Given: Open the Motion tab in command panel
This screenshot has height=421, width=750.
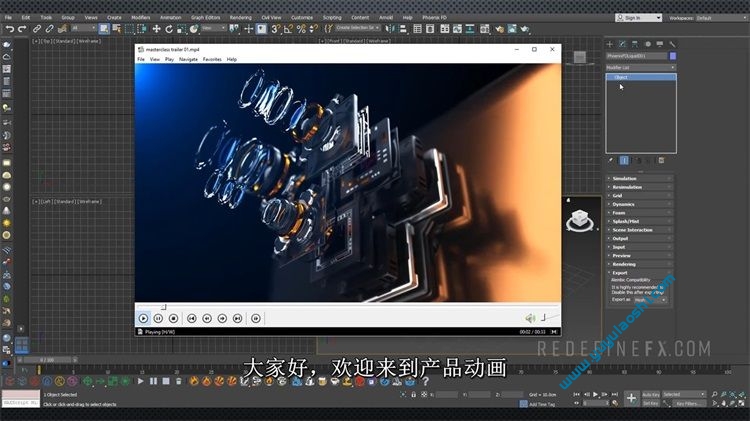Looking at the screenshot, I should tap(648, 44).
